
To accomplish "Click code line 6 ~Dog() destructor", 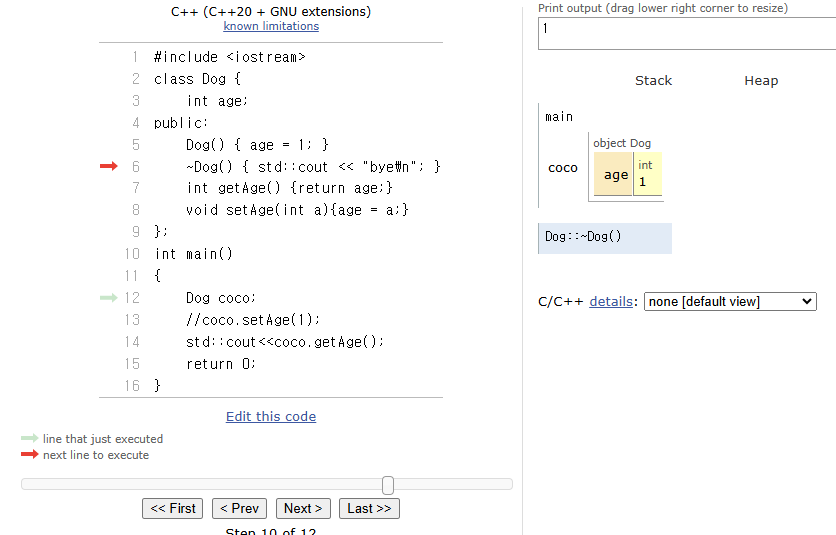I will pos(314,167).
